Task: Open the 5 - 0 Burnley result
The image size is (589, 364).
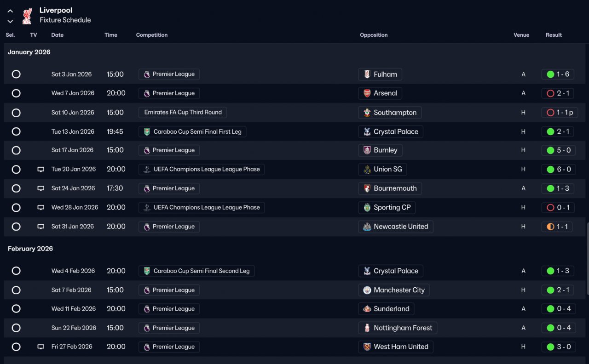Action: tap(558, 150)
